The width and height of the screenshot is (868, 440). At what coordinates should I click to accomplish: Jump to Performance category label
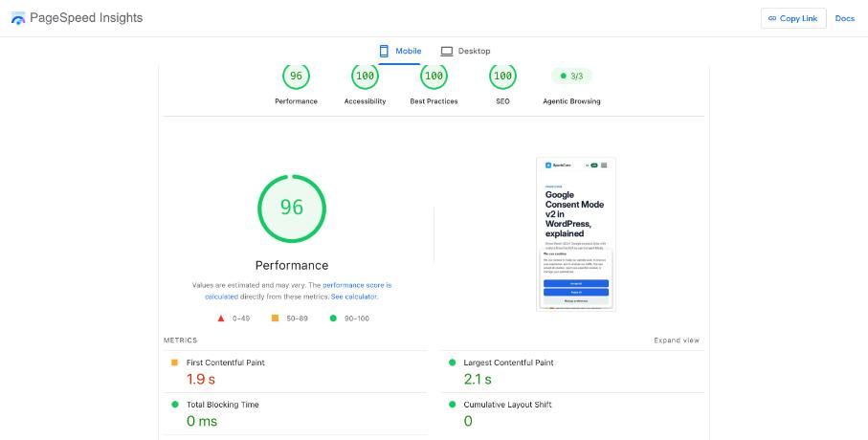click(x=296, y=101)
